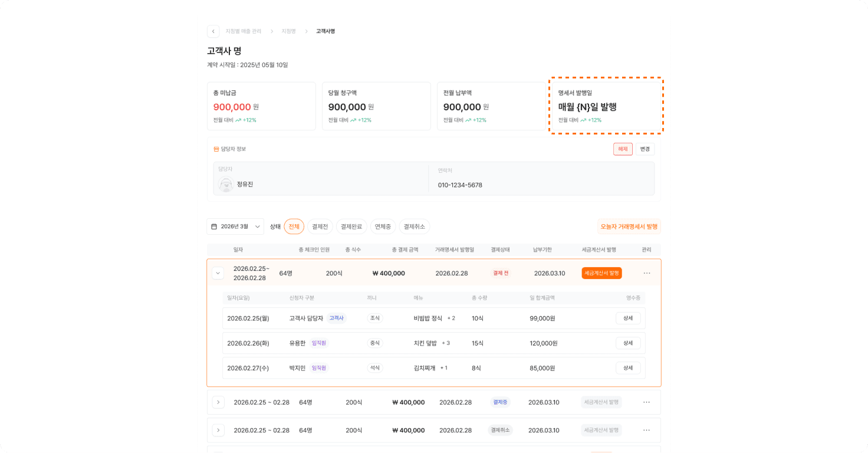
Task: Click phone number 010-1234-5678
Action: tap(460, 185)
